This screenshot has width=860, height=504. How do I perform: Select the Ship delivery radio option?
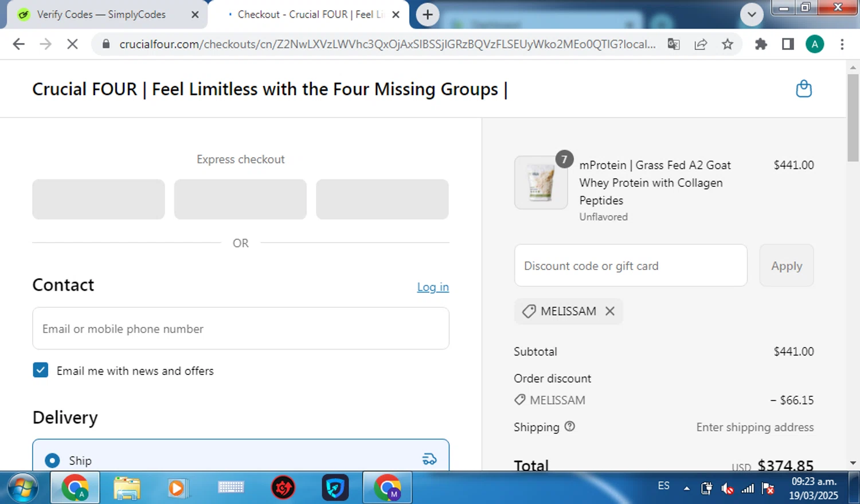pyautogui.click(x=52, y=460)
